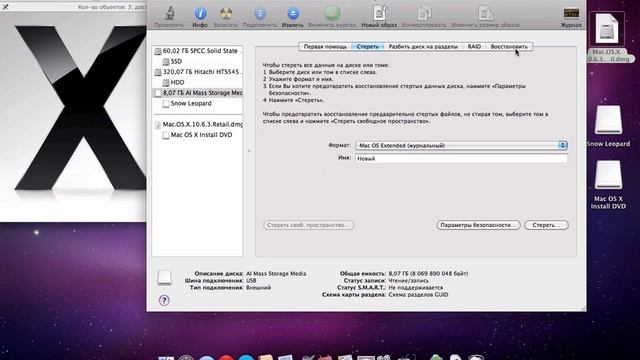Image resolution: width=640 pixels, height=360 pixels.
Task: Click the tool icon in background window toolbar
Action: pos(5,7)
